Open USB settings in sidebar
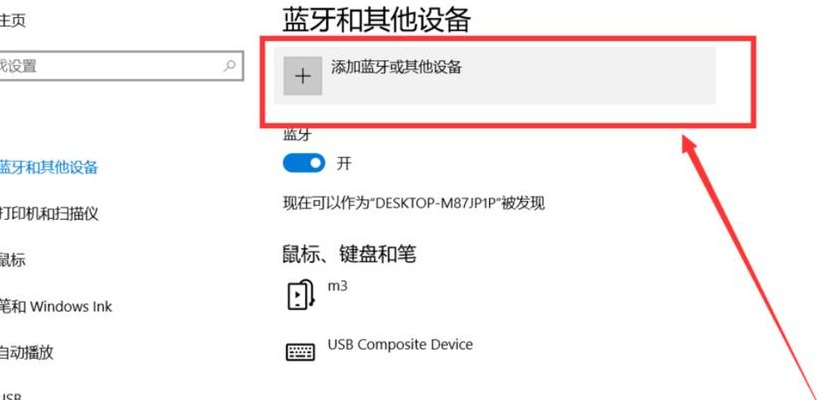 (x=11, y=395)
